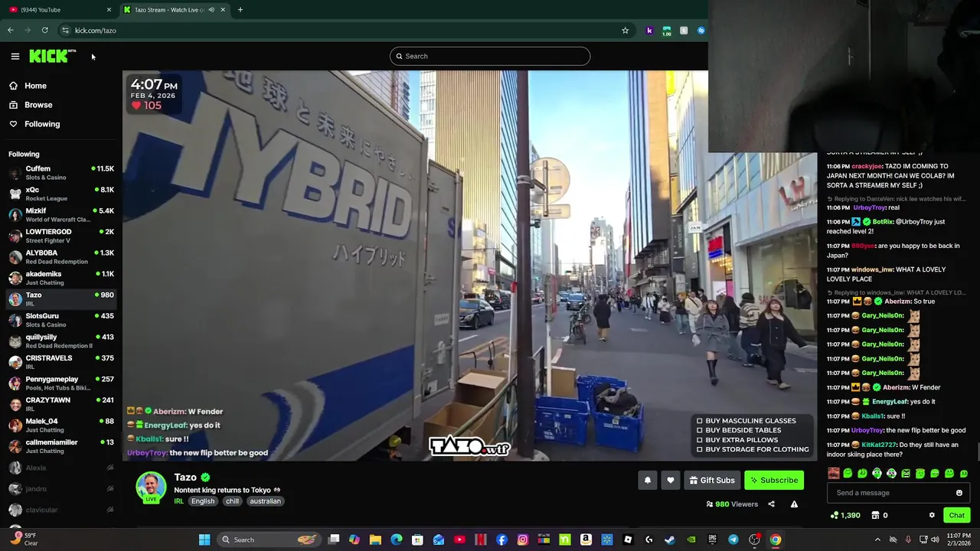Mute the Tazo Stream tab audio icon
The image size is (980, 551).
coord(211,10)
